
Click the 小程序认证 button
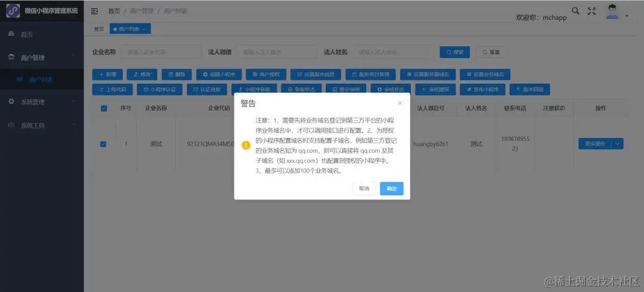tap(159, 89)
